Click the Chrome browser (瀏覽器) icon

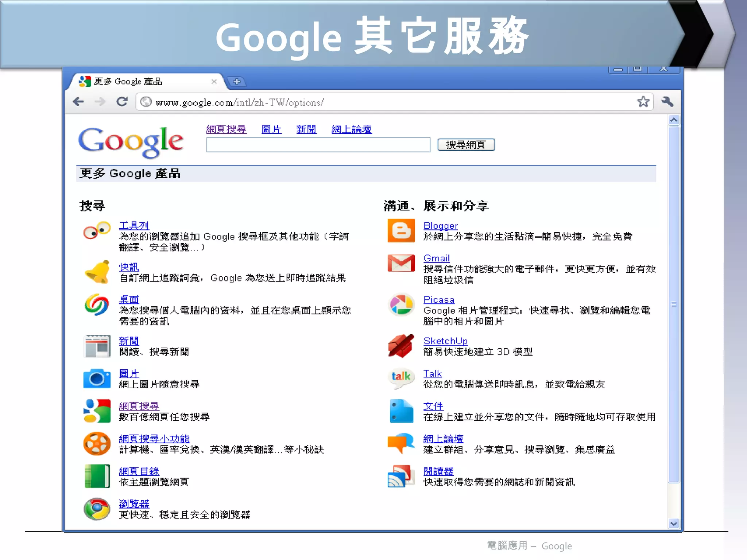[x=97, y=509]
